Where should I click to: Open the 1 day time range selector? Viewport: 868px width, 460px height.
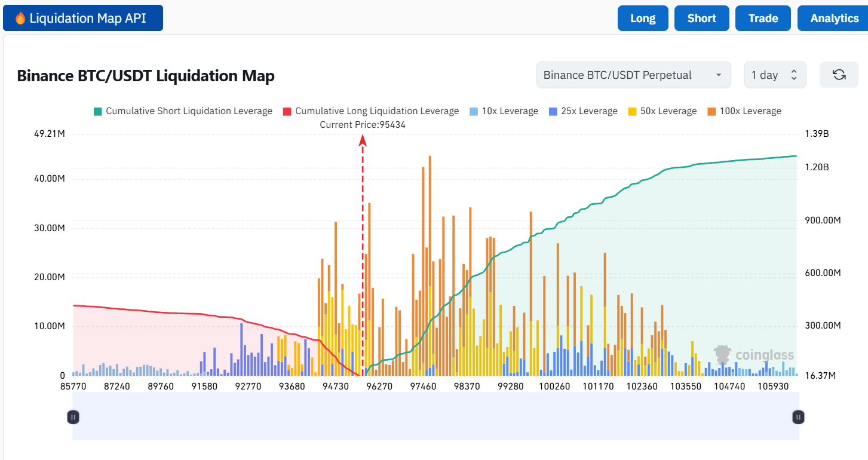775,75
